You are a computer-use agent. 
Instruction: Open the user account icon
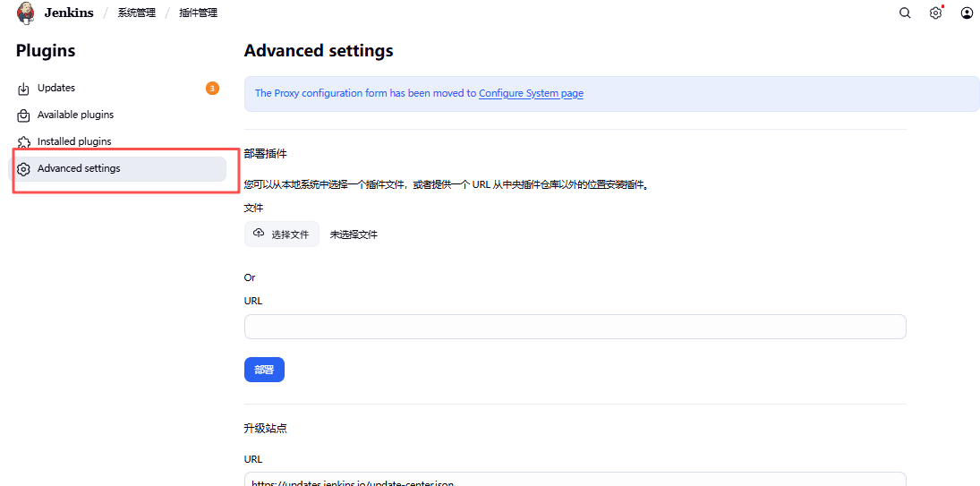[967, 13]
